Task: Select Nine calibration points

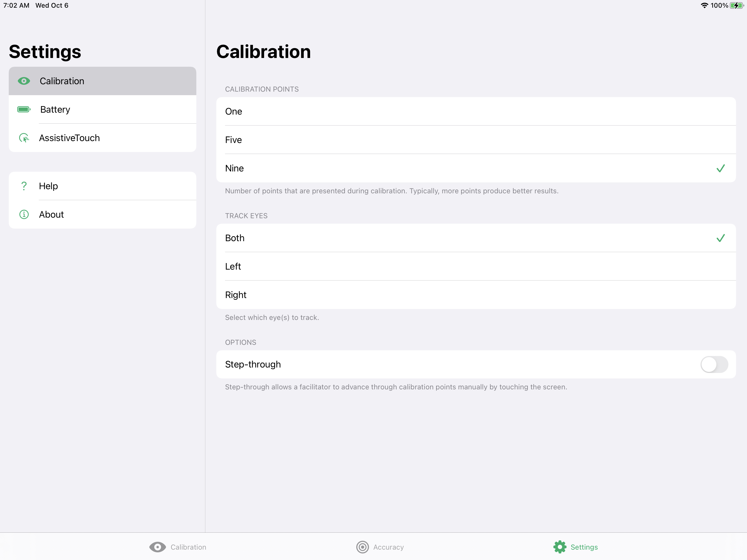Action: [476, 168]
